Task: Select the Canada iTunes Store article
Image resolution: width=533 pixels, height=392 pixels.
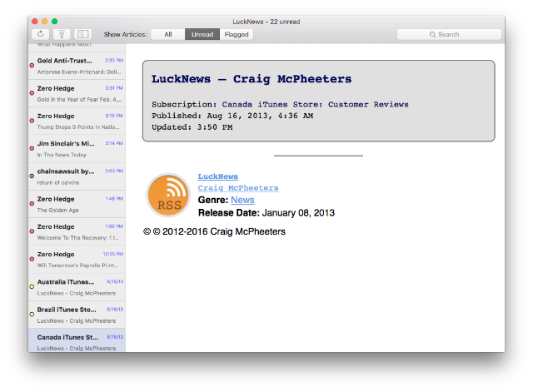Action: coord(77,340)
